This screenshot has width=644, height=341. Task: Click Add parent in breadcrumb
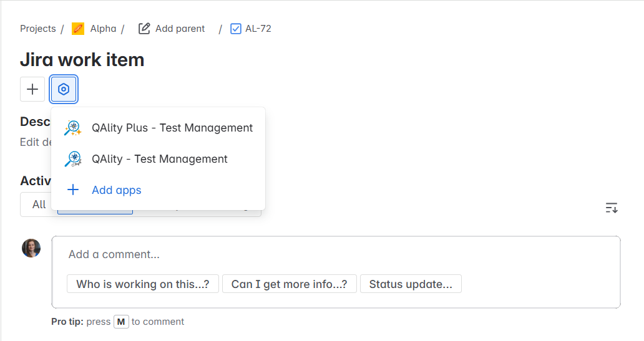pos(180,29)
